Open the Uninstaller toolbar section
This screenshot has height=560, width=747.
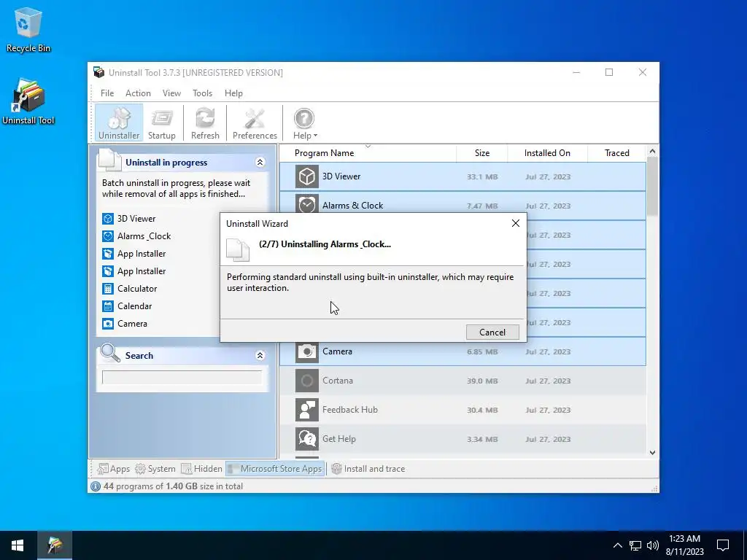119,123
